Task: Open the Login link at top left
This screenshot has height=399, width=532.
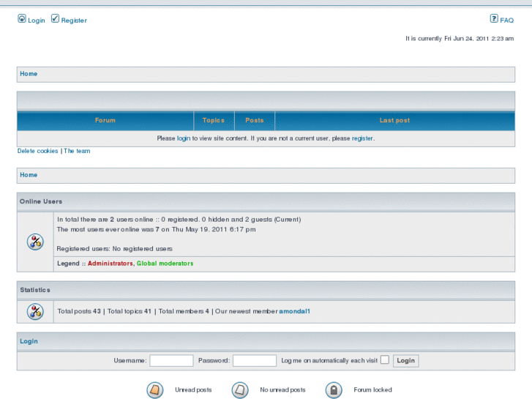Action: 37,20
